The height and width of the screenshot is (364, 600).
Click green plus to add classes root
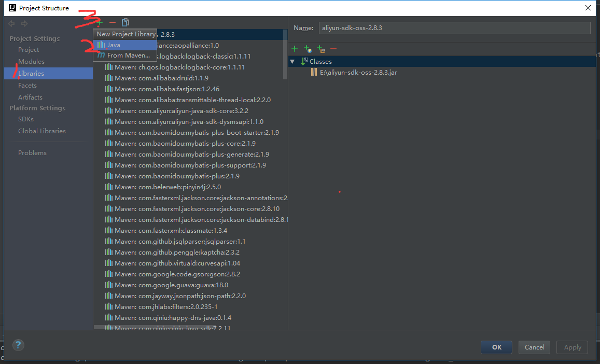(x=295, y=49)
